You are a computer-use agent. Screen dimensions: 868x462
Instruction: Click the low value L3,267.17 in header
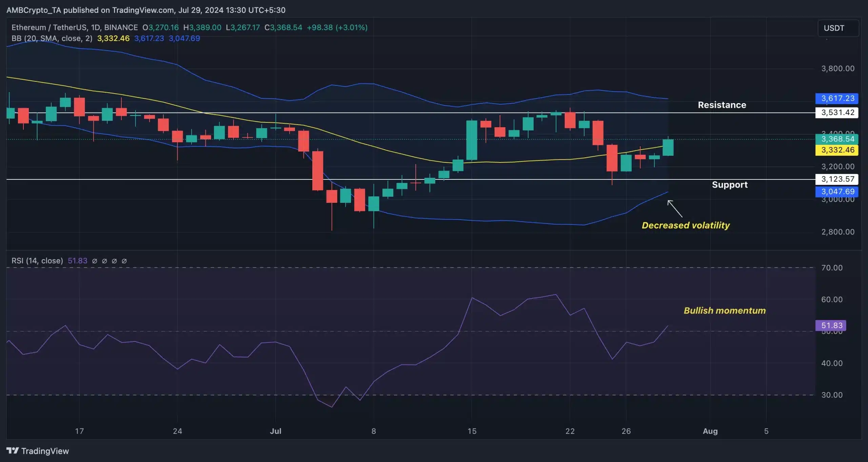243,27
